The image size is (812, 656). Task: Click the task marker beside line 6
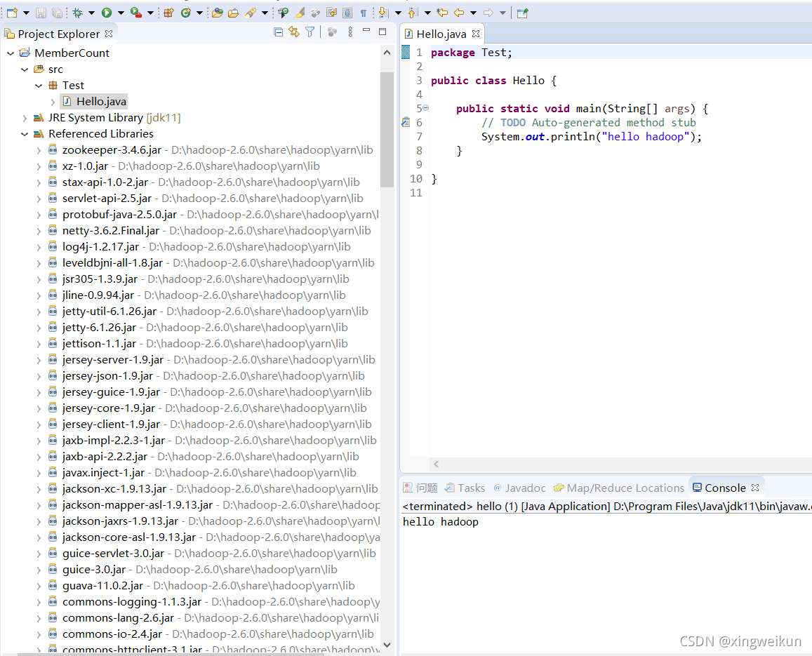[x=406, y=122]
